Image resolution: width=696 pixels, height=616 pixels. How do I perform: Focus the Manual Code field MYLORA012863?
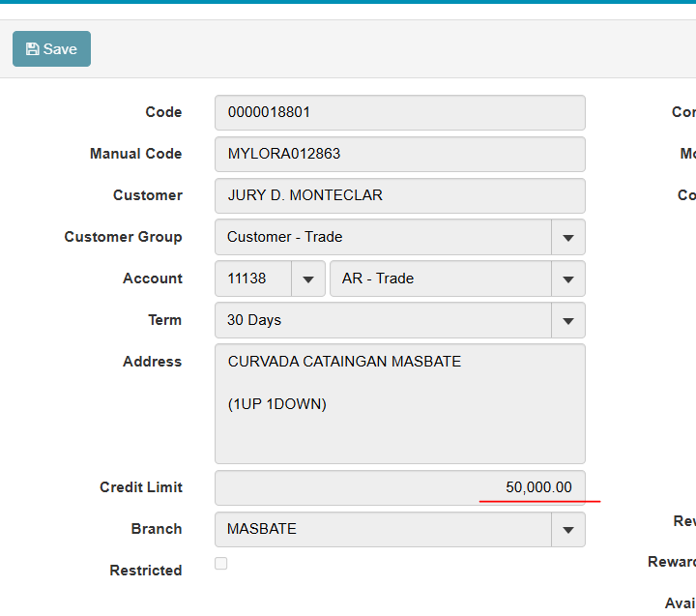[399, 154]
